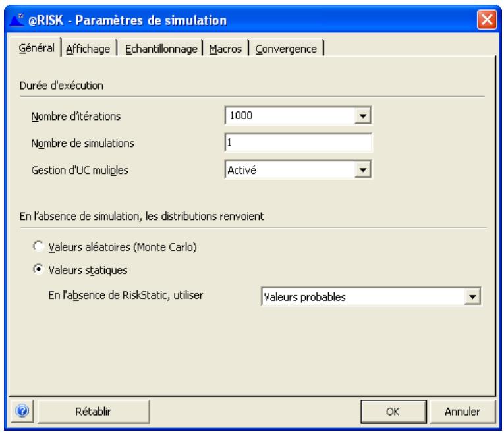Screen dimensions: 504x434
Task: Go to the Macros tab
Action: point(226,49)
